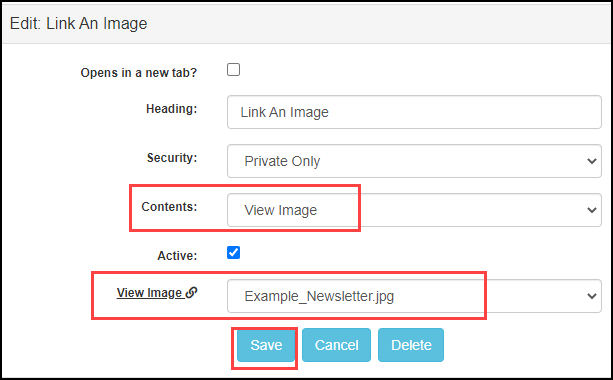The width and height of the screenshot is (613, 380).
Task: Save the Link An Image settings
Action: (266, 345)
